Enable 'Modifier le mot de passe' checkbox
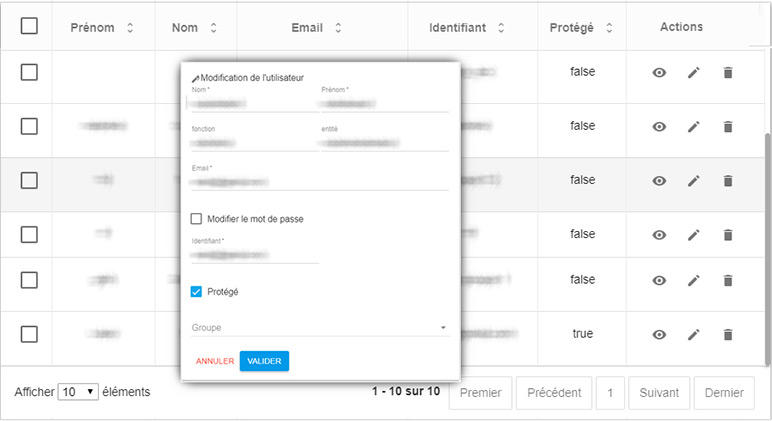The height and width of the screenshot is (421, 772). 196,219
